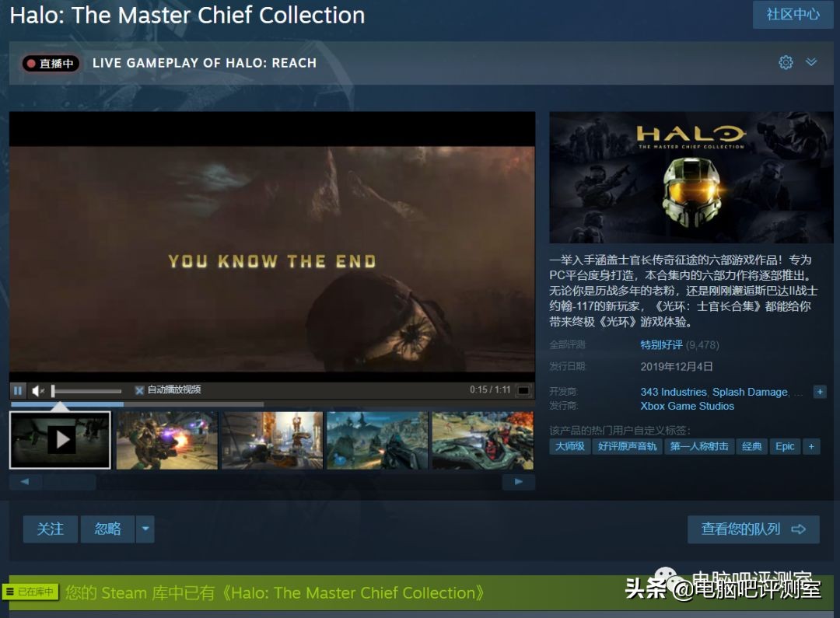Click the 关注 follow button
This screenshot has height=618, width=840.
pyautogui.click(x=51, y=529)
